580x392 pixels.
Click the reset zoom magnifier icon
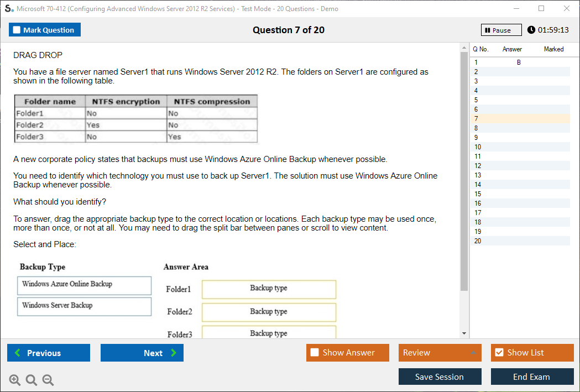click(x=32, y=380)
